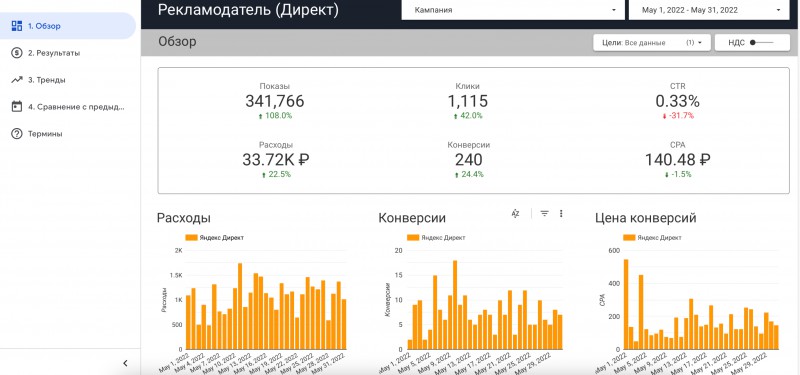The height and width of the screenshot is (375, 800).
Task: Click the tallest bar in Расходы chart
Action: (x=240, y=306)
